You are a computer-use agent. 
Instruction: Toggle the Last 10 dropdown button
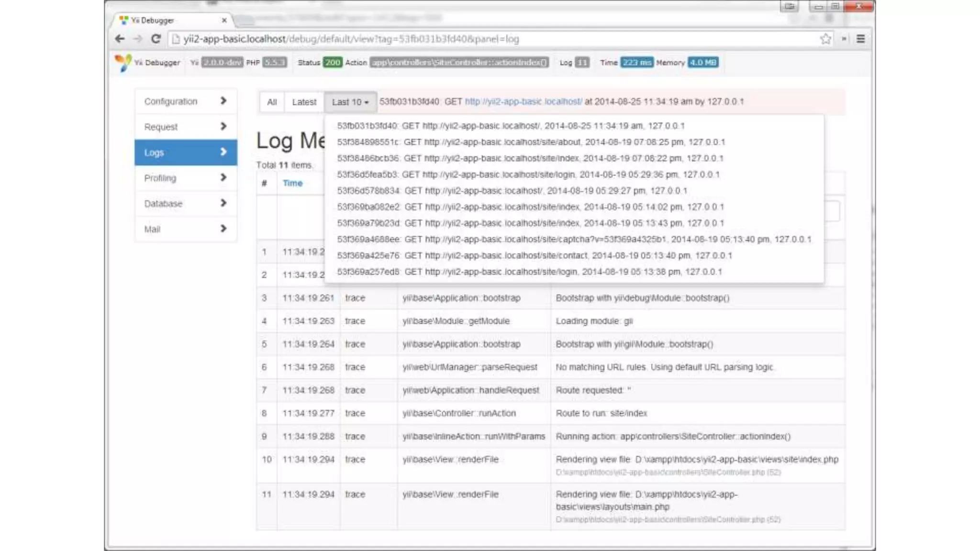pos(350,102)
